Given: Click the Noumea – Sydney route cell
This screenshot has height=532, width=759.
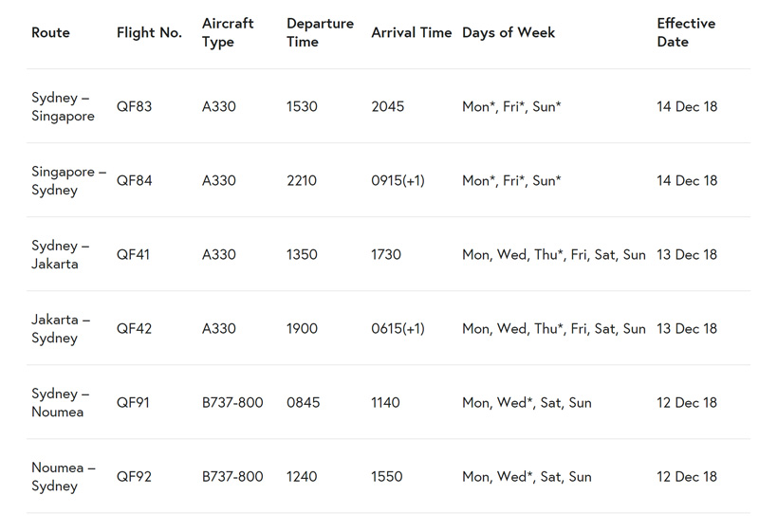Looking at the screenshot, I should tap(63, 476).
